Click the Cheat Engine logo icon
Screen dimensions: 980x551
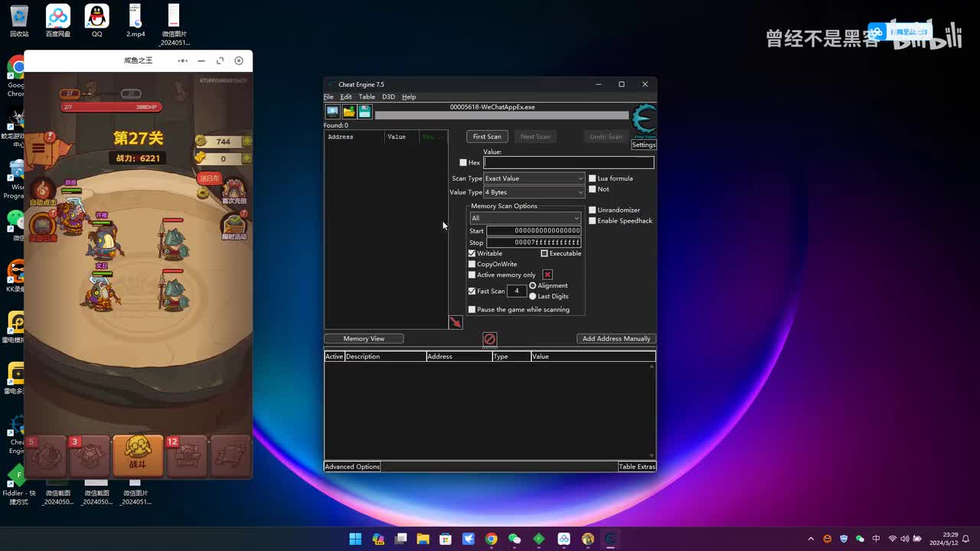coord(644,121)
